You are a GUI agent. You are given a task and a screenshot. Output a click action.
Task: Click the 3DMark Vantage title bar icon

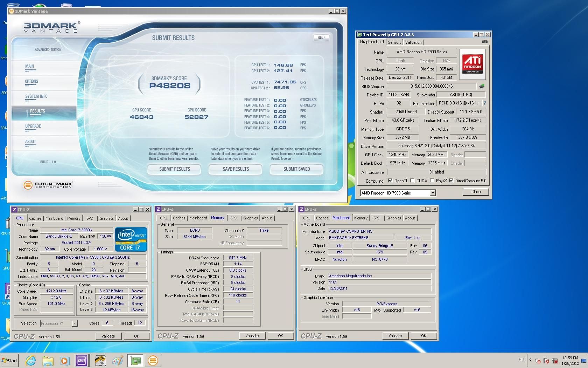11,11
